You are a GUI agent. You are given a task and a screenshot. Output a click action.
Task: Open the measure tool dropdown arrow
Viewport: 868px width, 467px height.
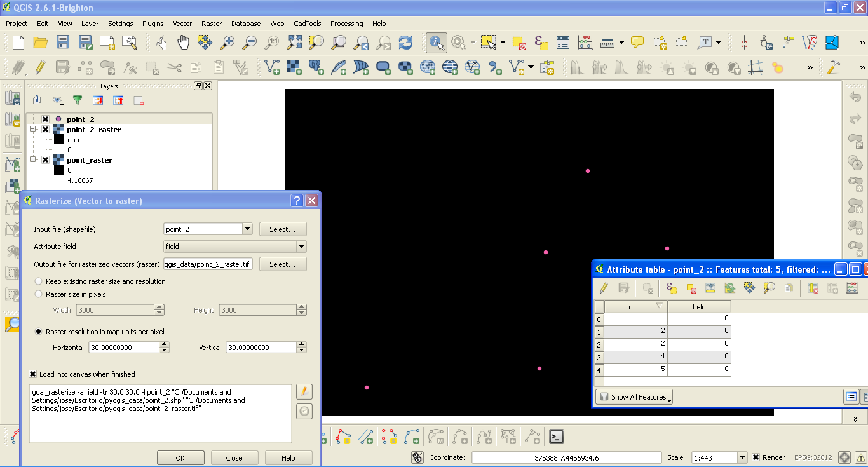click(621, 43)
